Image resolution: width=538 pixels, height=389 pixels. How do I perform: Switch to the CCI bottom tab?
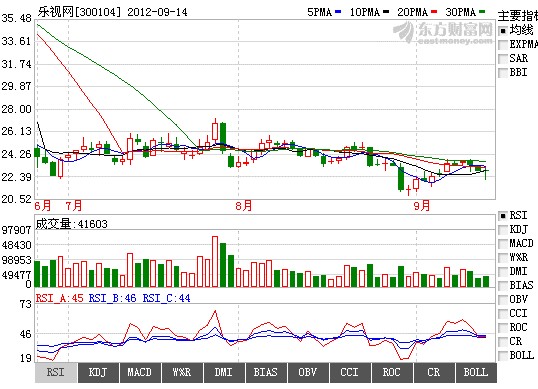(350, 373)
